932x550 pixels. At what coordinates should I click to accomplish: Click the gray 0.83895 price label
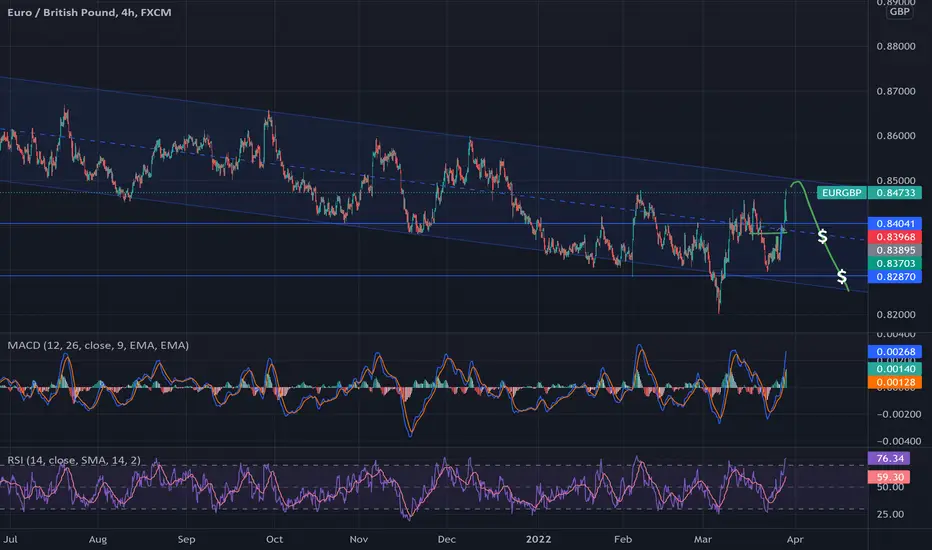pyautogui.click(x=895, y=250)
